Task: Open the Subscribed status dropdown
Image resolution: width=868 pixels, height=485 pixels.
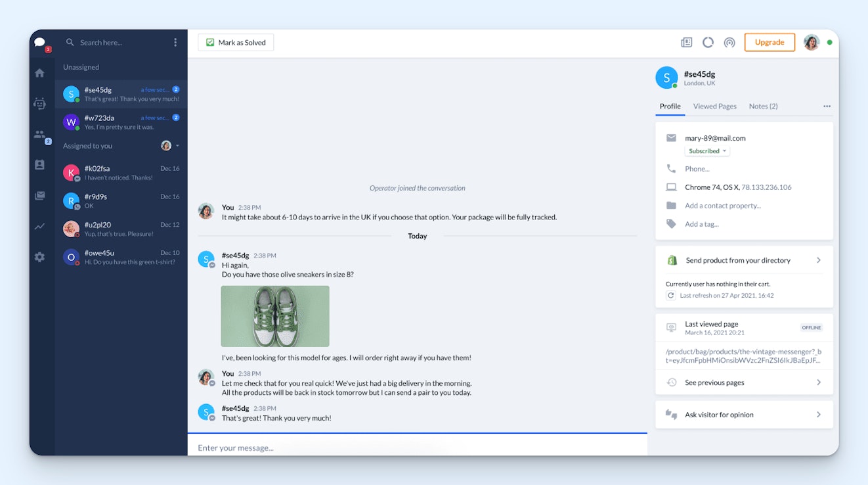Action: point(707,151)
